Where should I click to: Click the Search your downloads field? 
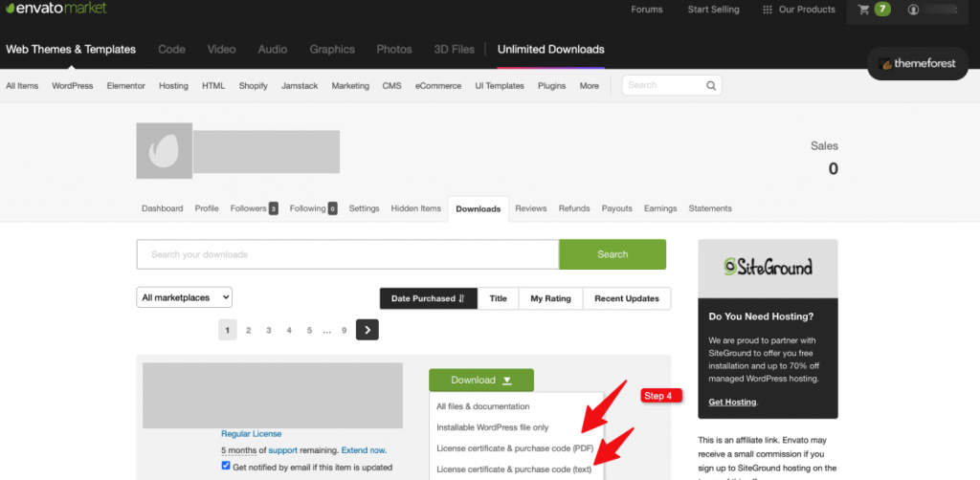347,254
